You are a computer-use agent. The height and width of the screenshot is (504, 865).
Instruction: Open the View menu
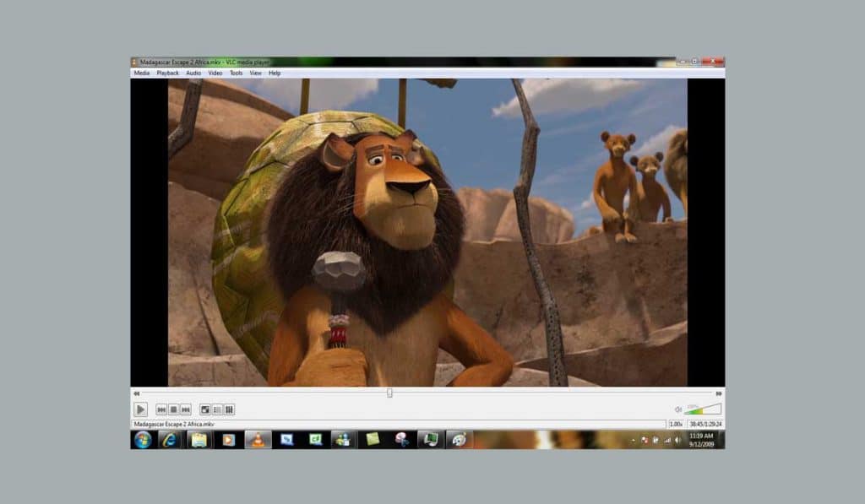coord(255,73)
